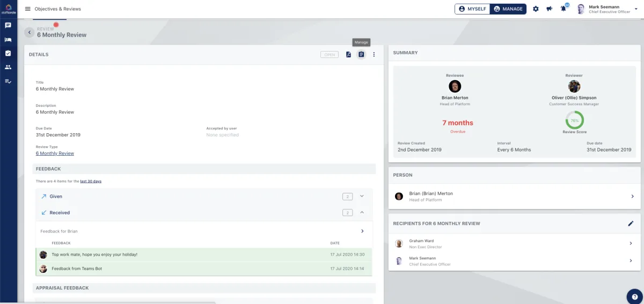Open the hamburger navigation menu
Screen dimensions: 644x304
[x=28, y=9]
